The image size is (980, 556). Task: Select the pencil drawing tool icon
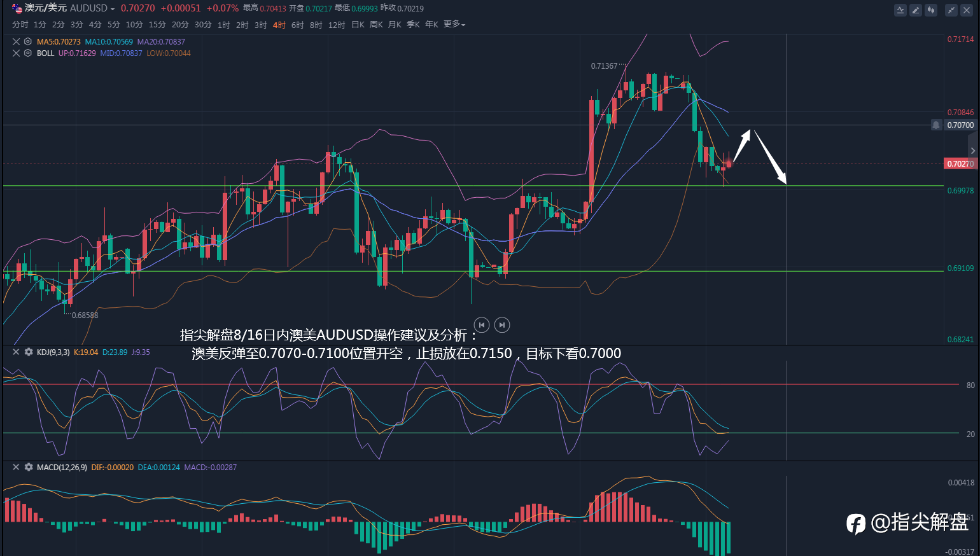[x=916, y=10]
